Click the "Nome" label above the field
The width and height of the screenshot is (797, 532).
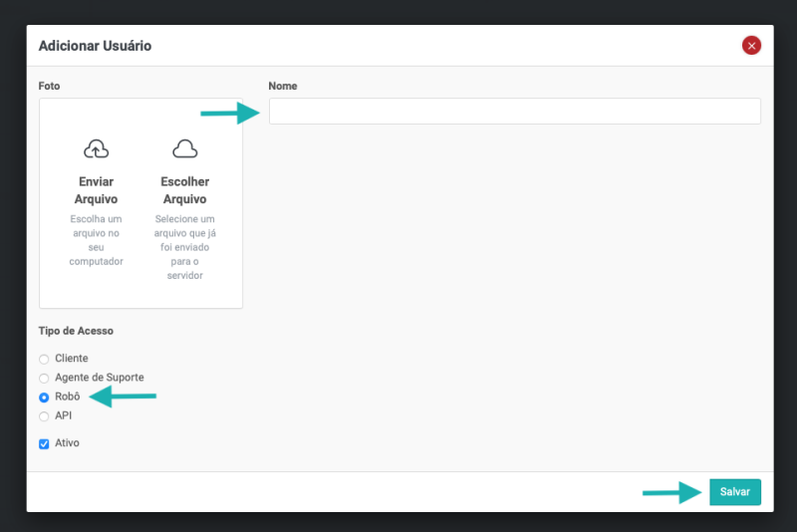click(x=283, y=87)
